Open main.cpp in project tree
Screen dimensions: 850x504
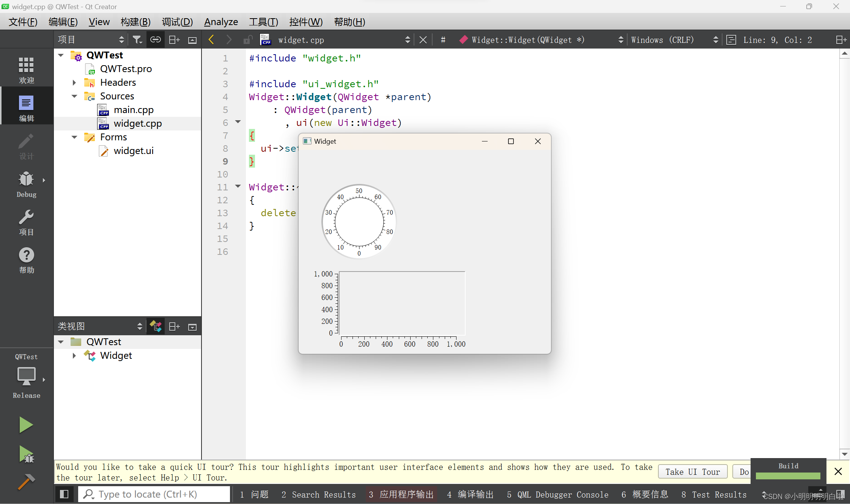coord(134,110)
